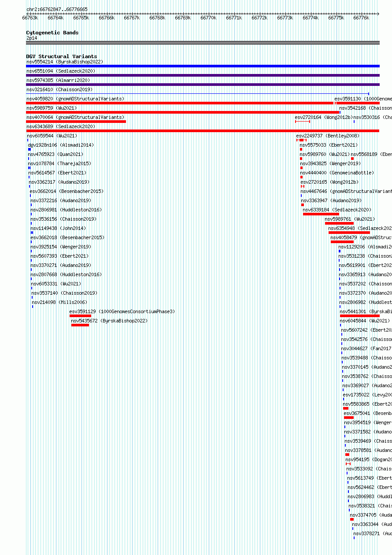Viewport: 392px width, 555px height.
Task: Open the nsv2806981 (Huddleston2016) label
Action: [x=66, y=210]
